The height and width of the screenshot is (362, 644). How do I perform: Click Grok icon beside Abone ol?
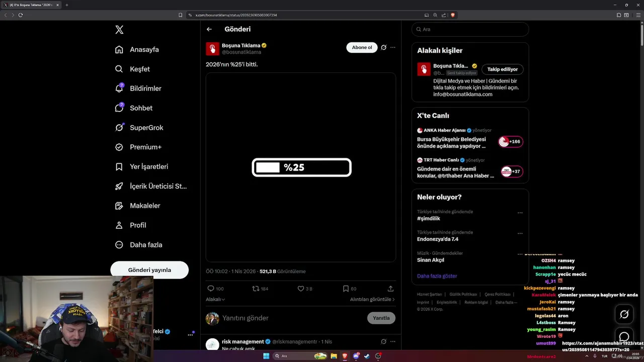383,47
